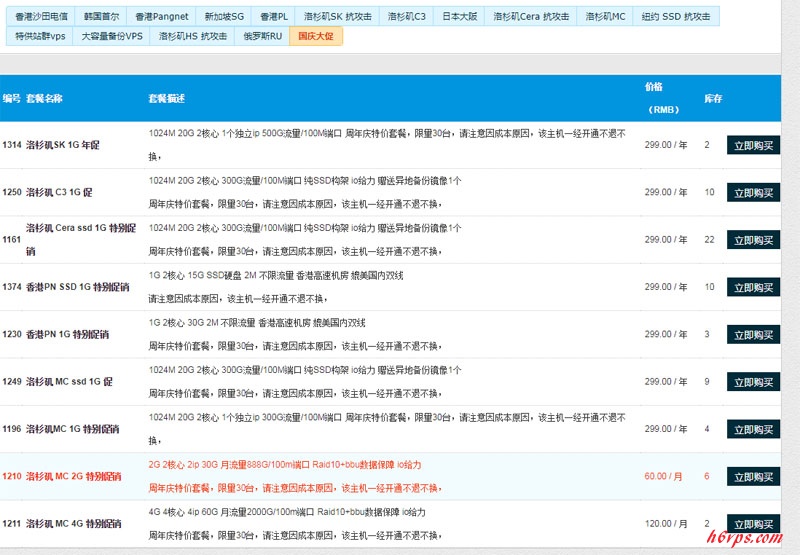800x555 pixels.
Task: Click plan number 1374
Action: pos(12,287)
